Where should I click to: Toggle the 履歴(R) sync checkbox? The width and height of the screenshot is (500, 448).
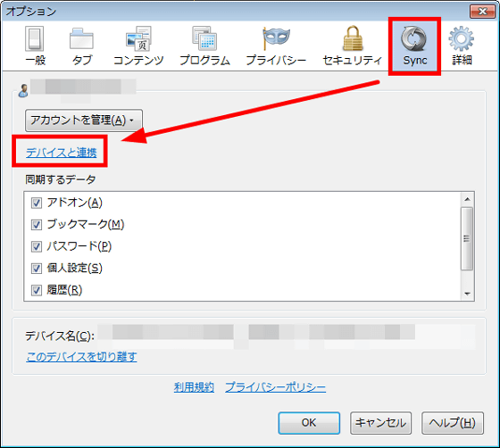point(36,290)
